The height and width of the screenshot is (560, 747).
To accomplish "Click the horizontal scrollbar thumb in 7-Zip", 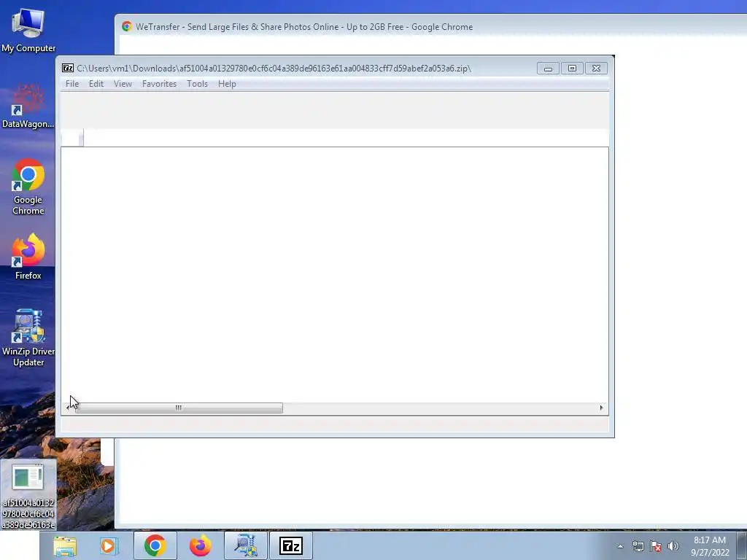I will pos(179,408).
